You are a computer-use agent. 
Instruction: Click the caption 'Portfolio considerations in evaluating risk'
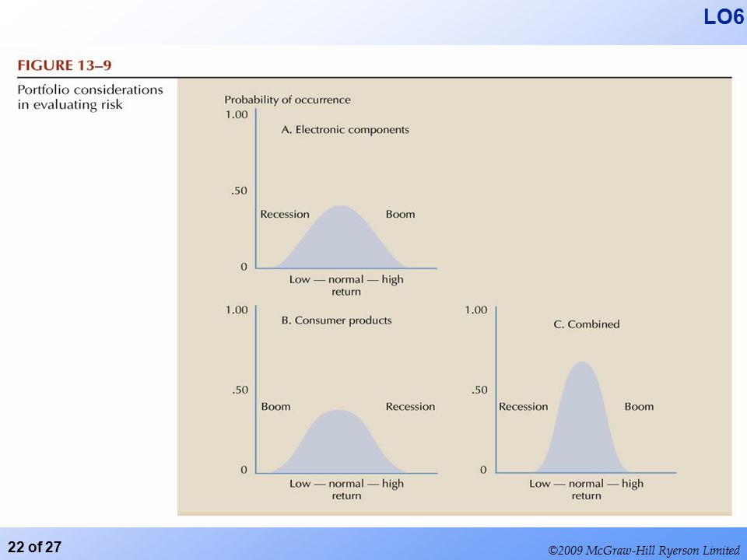point(90,97)
